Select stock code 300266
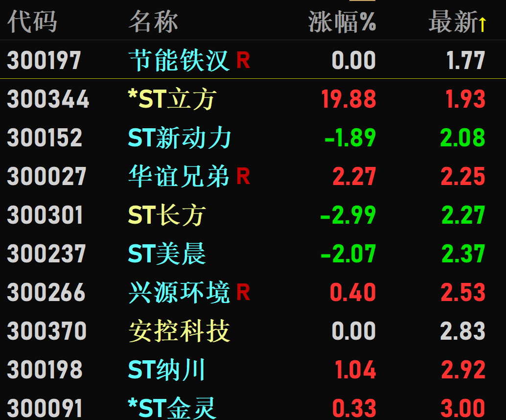This screenshot has height=420, width=506. pos(46,292)
